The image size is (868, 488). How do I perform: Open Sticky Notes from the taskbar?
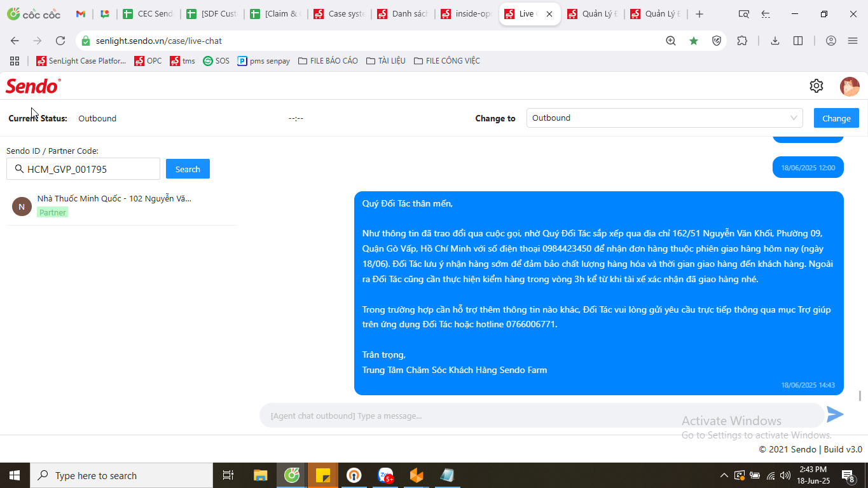click(x=323, y=475)
